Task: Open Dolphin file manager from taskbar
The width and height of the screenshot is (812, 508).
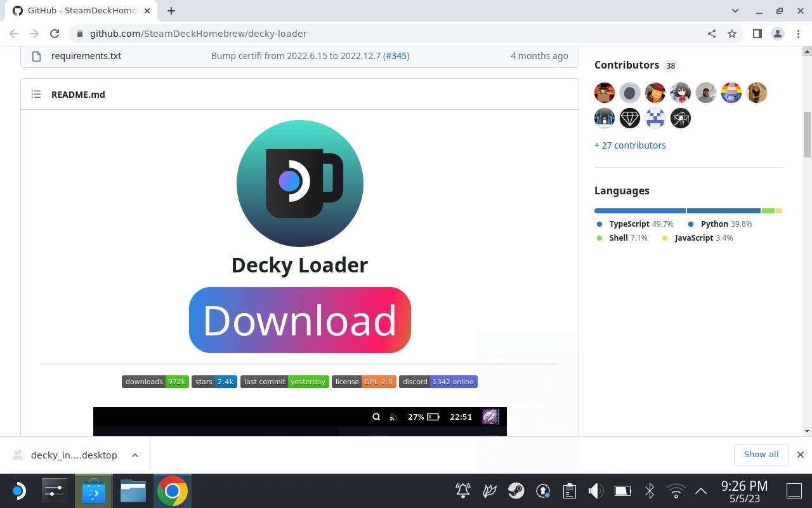Action: pos(133,491)
